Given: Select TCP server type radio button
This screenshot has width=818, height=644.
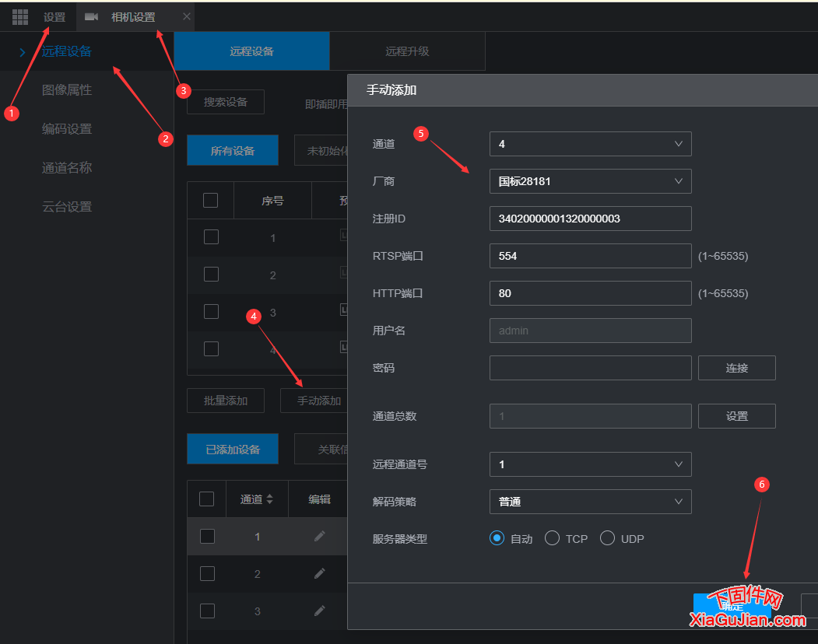Looking at the screenshot, I should 553,538.
